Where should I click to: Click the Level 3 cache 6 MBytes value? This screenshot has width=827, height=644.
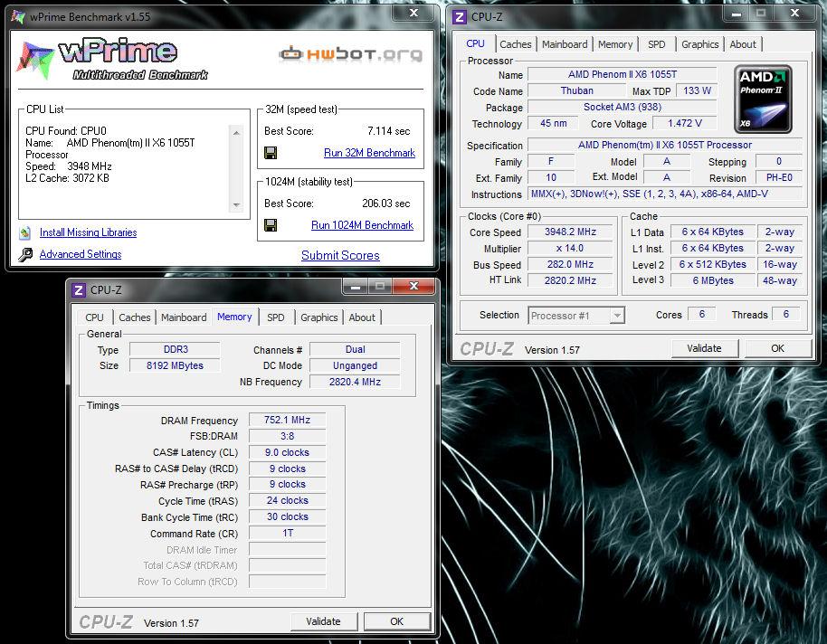click(x=713, y=280)
